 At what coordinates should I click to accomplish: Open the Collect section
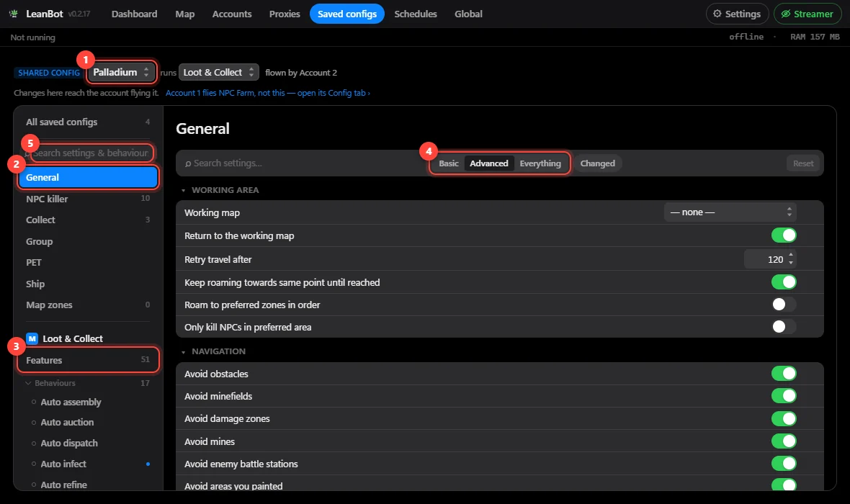coord(88,220)
